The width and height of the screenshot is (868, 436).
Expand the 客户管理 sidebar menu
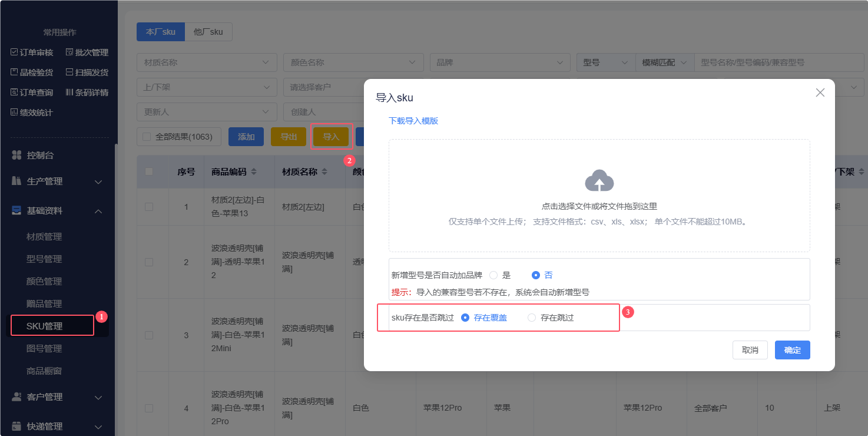point(57,397)
